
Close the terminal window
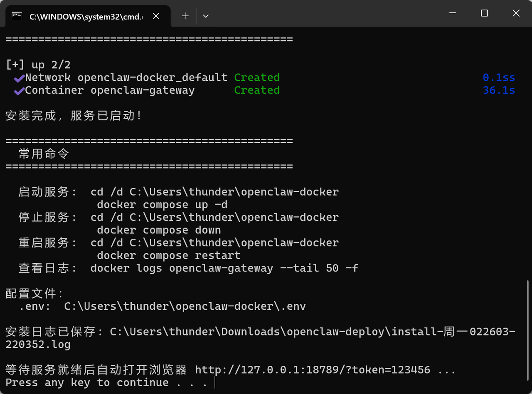click(516, 13)
